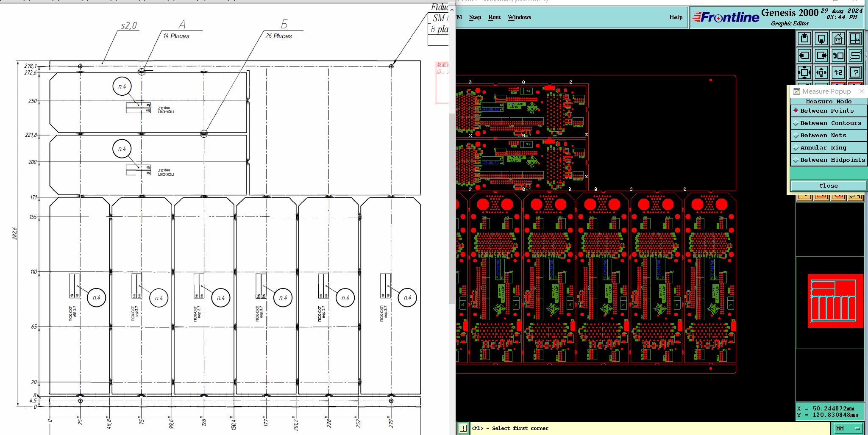Open the Windows menu
The width and height of the screenshot is (868, 435).
pos(519,17)
